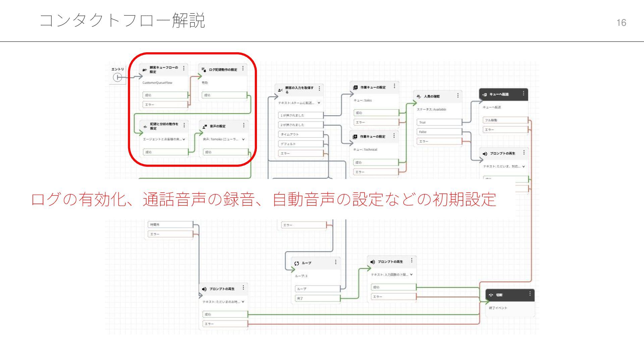644x362 pixels.
Task: Open kebab menu of 顧客キューフローの設定 block
Action: [184, 68]
